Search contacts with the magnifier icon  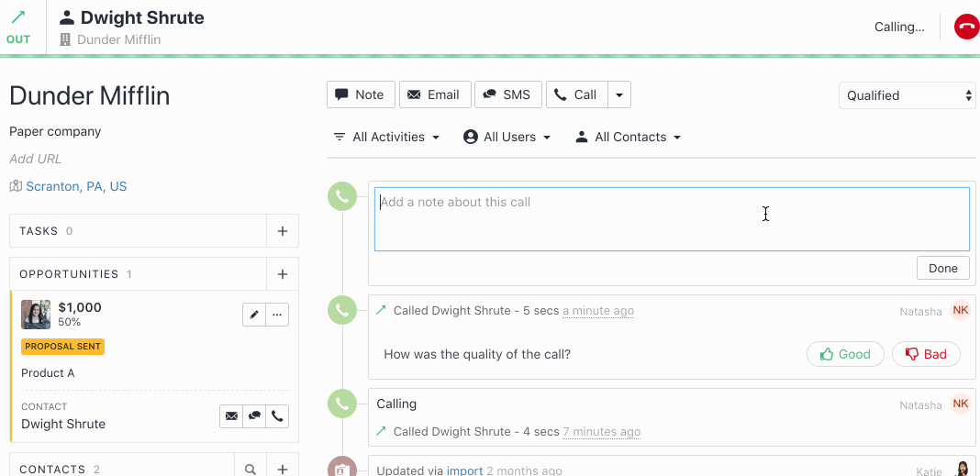[x=251, y=470]
